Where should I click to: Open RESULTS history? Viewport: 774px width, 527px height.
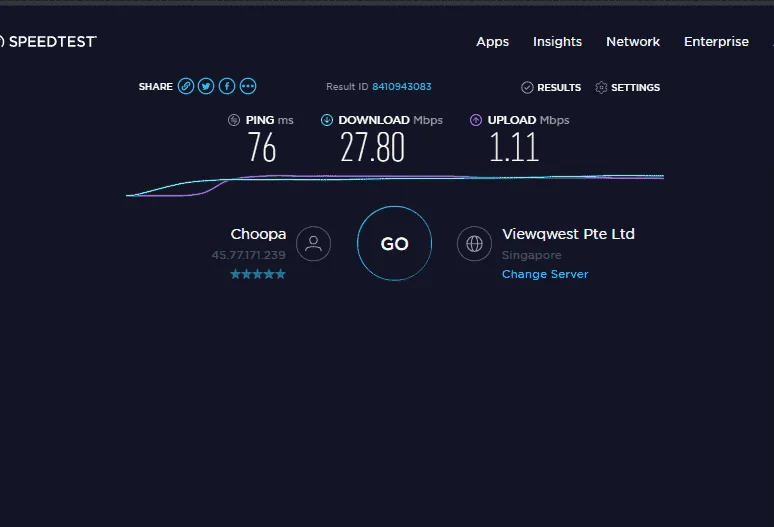559,87
